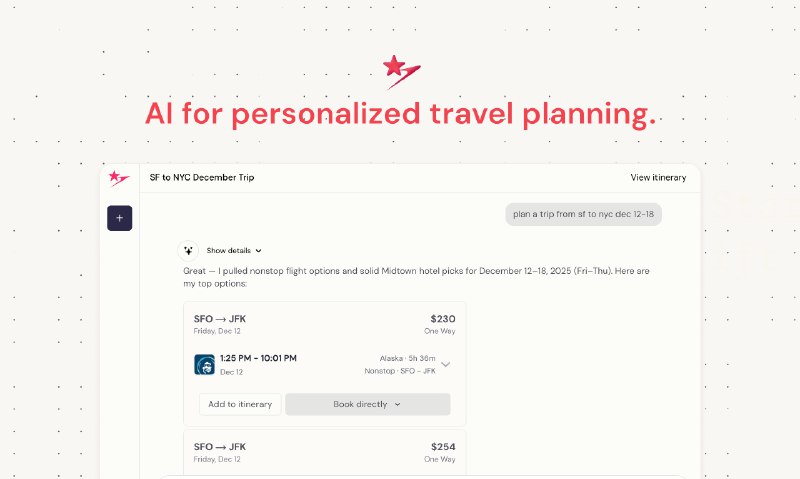Select the $230 SFO to JFK flight card
The width and height of the screenshot is (800, 479).
(324, 364)
